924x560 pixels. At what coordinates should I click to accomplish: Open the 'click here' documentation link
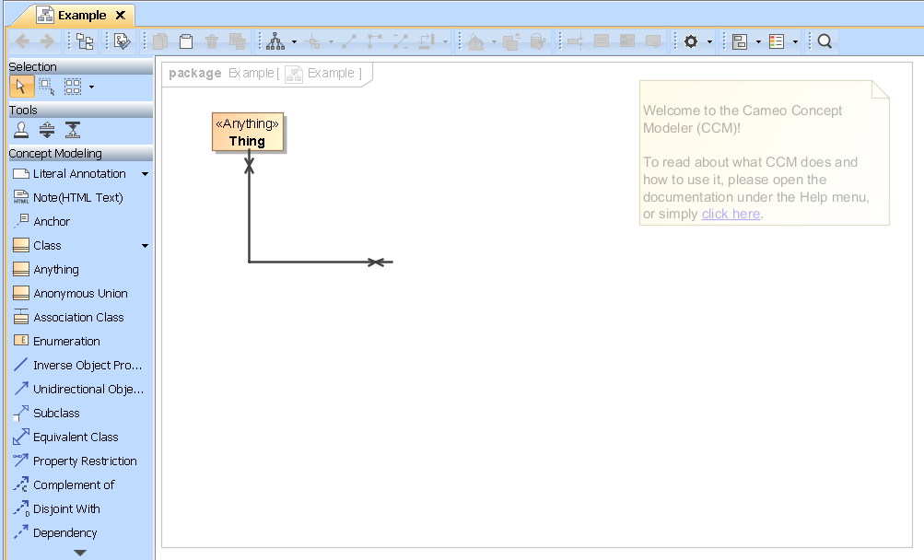pos(731,214)
